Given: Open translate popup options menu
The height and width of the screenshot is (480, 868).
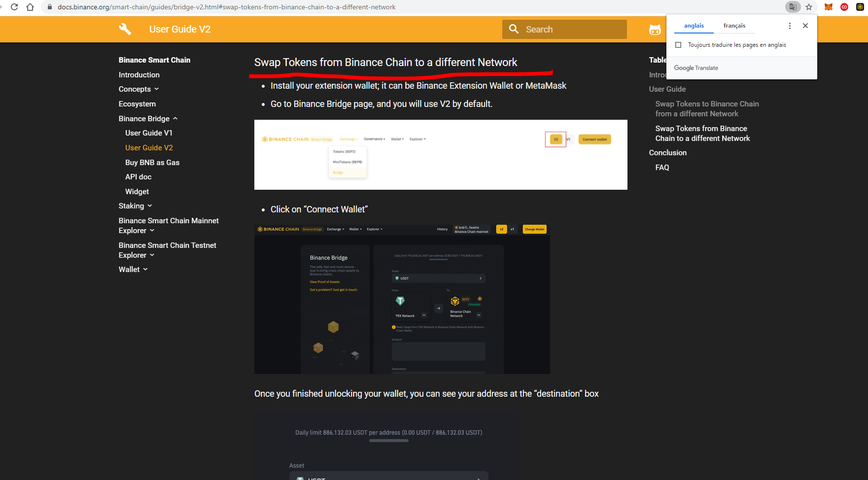Looking at the screenshot, I should point(790,26).
